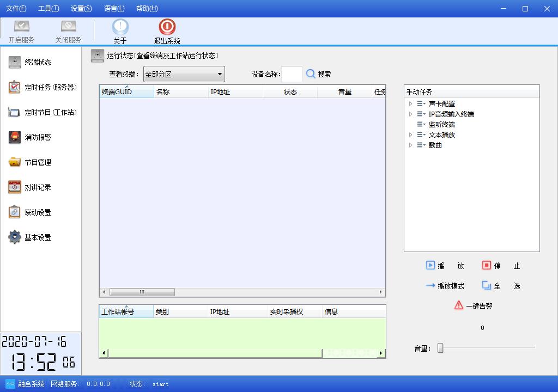Expand the IP音频输入终端 node
This screenshot has height=392, width=558.
pyautogui.click(x=411, y=114)
